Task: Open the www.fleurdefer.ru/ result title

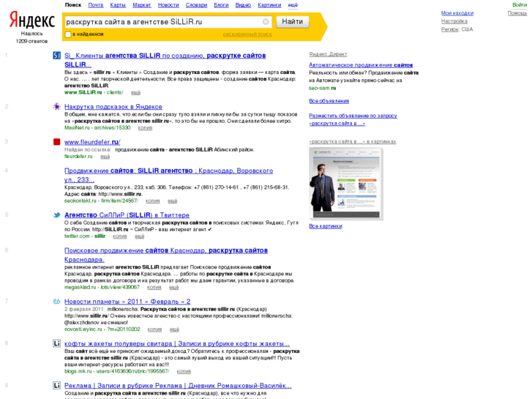Action: point(92,142)
